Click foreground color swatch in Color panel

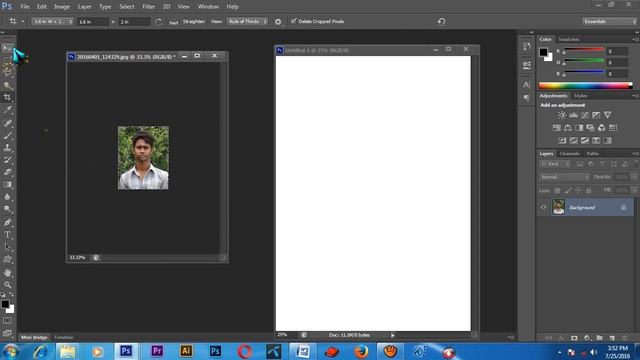(x=543, y=52)
